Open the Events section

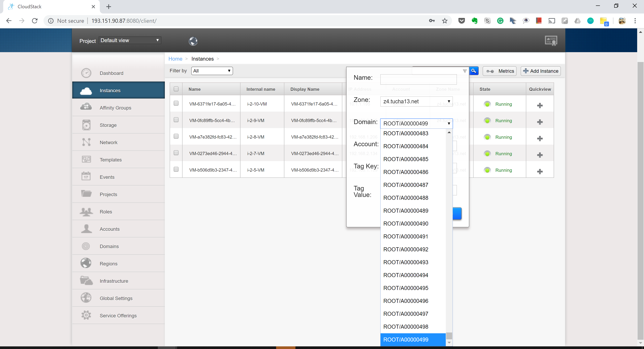[118, 177]
